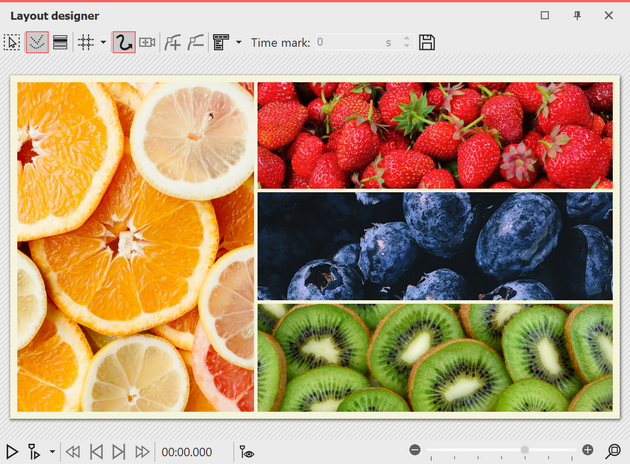This screenshot has width=630, height=464.
Task: Click the save floppy disk icon
Action: pos(427,42)
